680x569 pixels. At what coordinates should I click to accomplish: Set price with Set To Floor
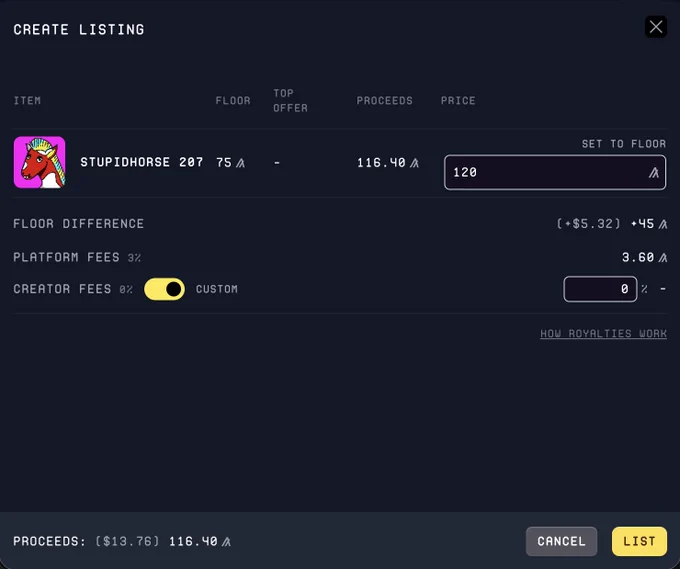coord(624,144)
